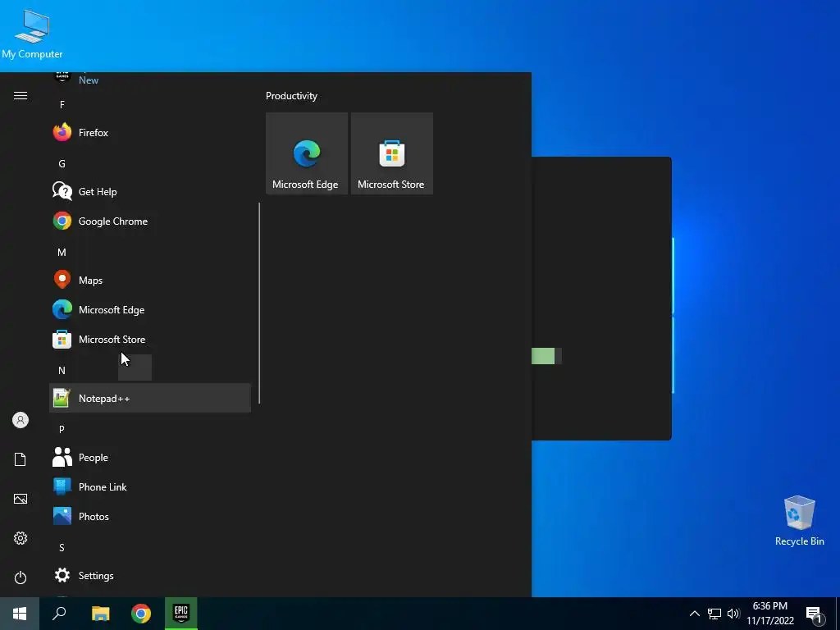The width and height of the screenshot is (840, 630).
Task: Open Settings from the app list
Action: [x=150, y=575]
